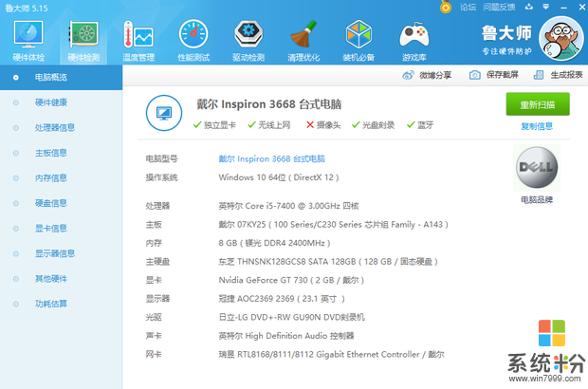
Task: Open 清理优化 cleanup broom icon
Action: point(304,39)
